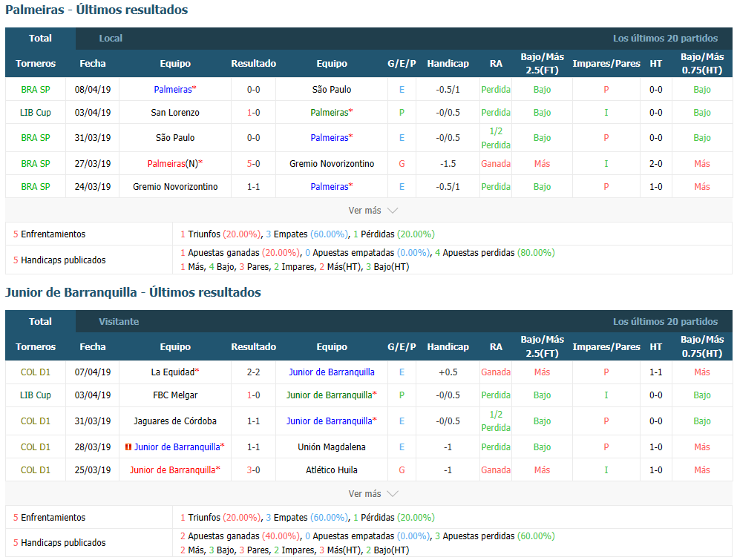Open São Paulo link in the 31/03/19 row
737x560 pixels.
[x=175, y=138]
